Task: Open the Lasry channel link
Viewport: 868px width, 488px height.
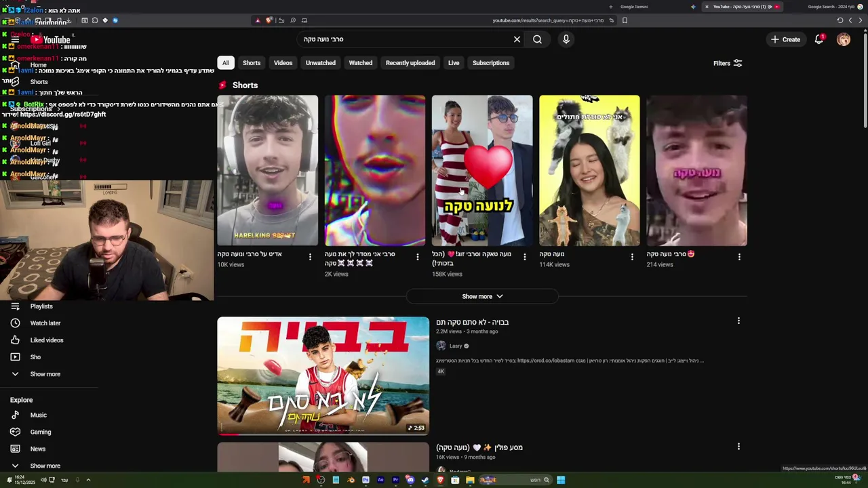Action: point(456,346)
